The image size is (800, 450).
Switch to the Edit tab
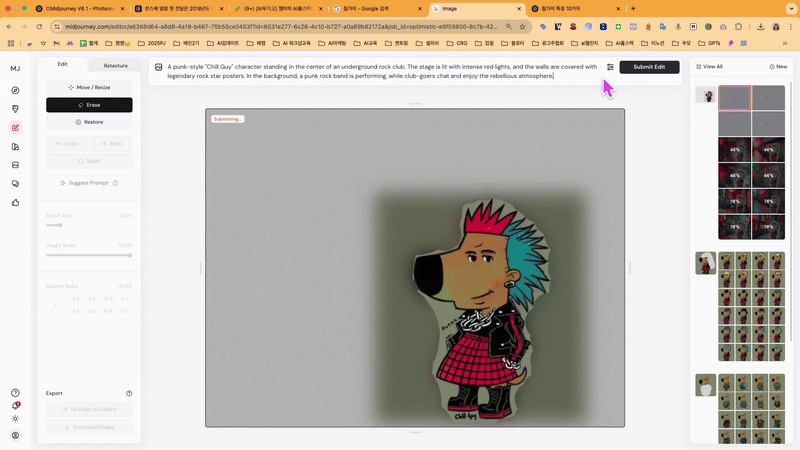[x=62, y=64]
